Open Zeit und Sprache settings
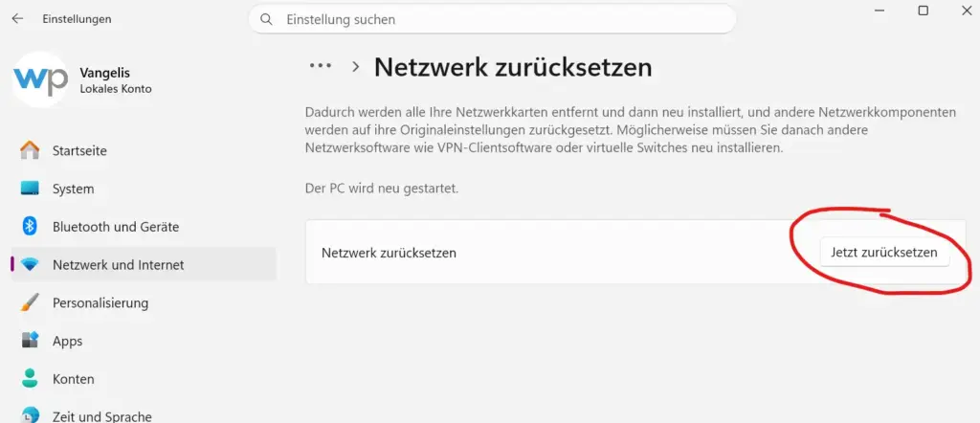The height and width of the screenshot is (423, 980). click(144, 413)
